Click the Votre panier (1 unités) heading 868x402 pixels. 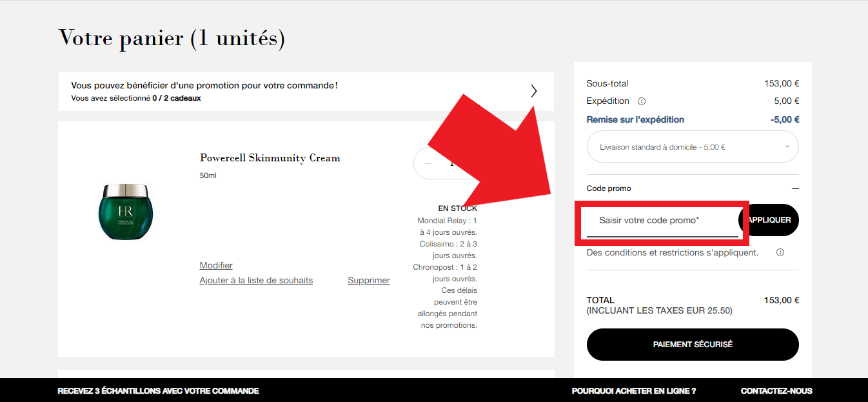pos(172,37)
